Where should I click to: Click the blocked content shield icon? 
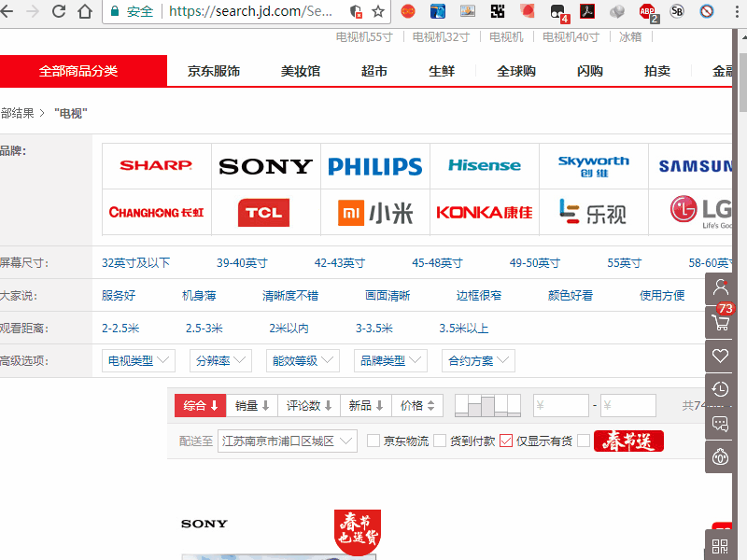[356, 11]
